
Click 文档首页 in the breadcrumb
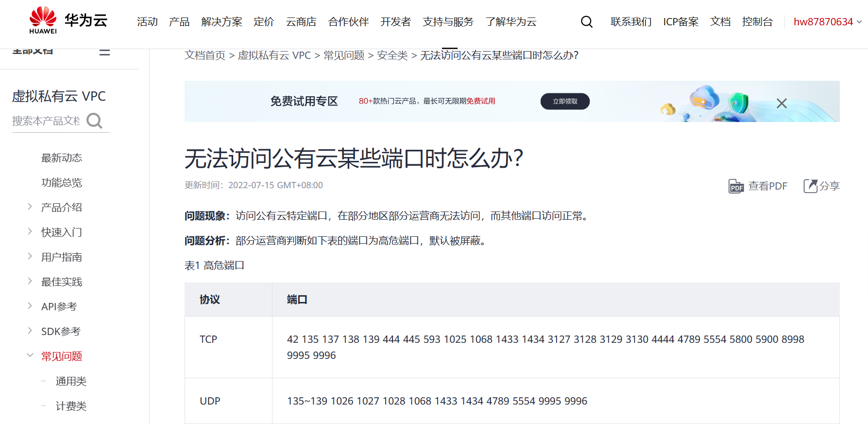tap(205, 55)
